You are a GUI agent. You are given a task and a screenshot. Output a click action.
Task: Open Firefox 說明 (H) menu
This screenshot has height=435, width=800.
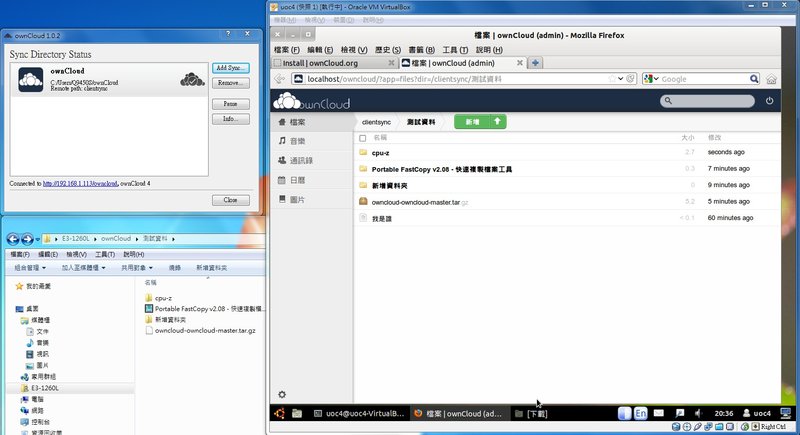(489, 49)
